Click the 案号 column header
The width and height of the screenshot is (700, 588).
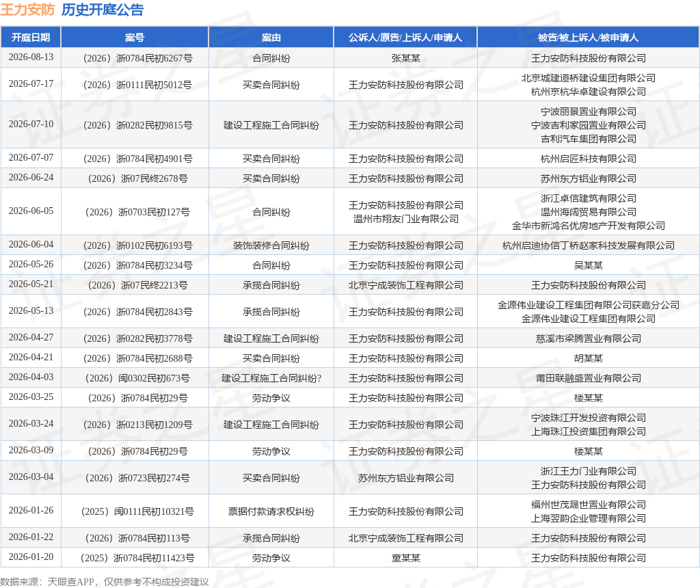pyautogui.click(x=135, y=38)
